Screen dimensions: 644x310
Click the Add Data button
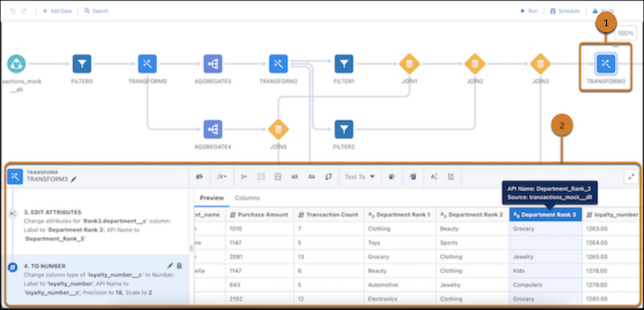[57, 11]
